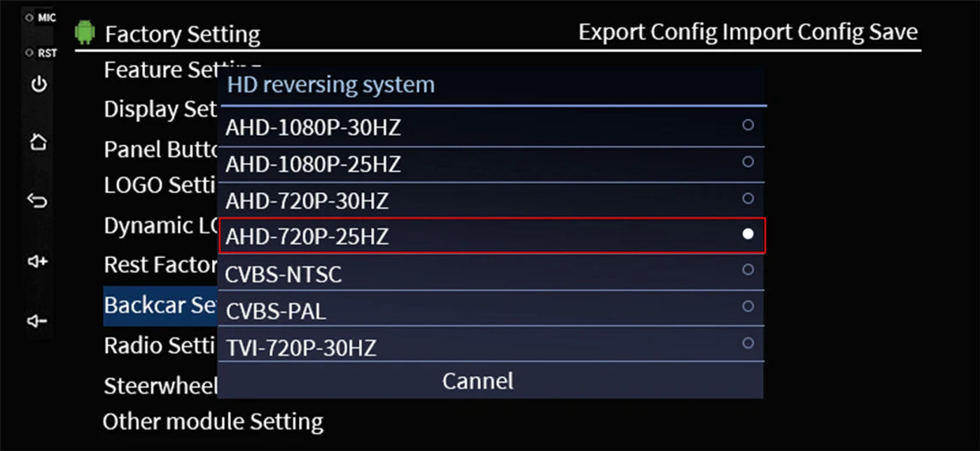Click Export Config in header

(x=649, y=32)
